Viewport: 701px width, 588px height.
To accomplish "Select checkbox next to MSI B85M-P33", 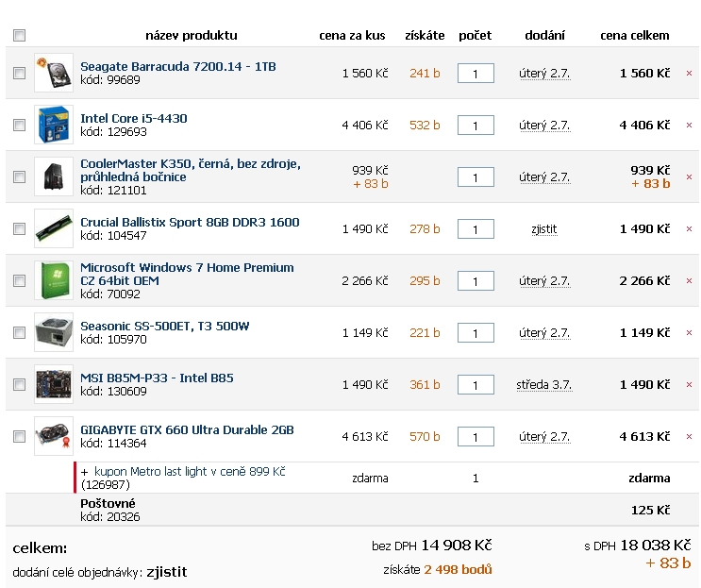I will click(19, 384).
